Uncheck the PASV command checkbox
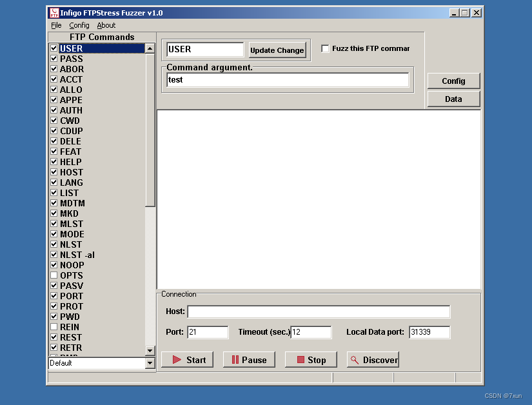The height and width of the screenshot is (405, 532). (54, 286)
